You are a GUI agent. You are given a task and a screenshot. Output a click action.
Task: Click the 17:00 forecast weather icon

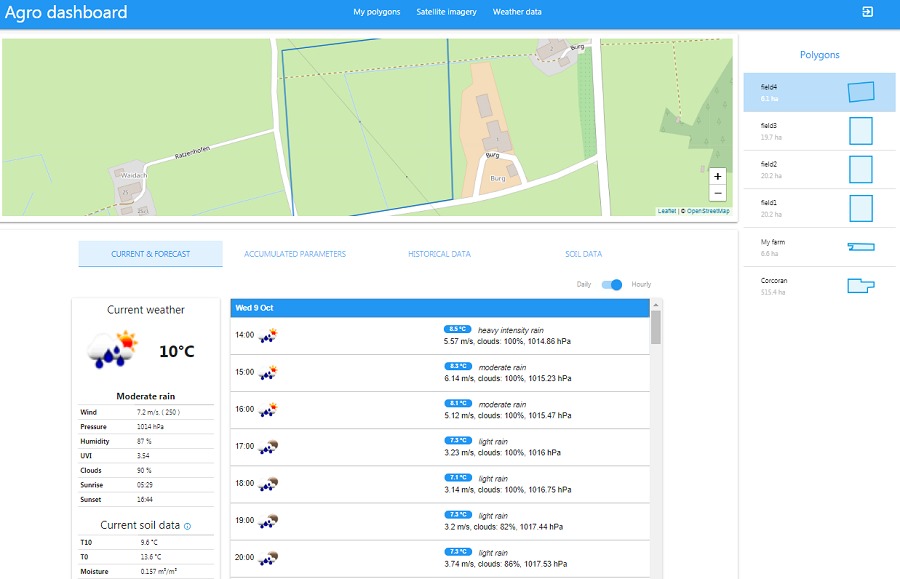pyautogui.click(x=268, y=446)
